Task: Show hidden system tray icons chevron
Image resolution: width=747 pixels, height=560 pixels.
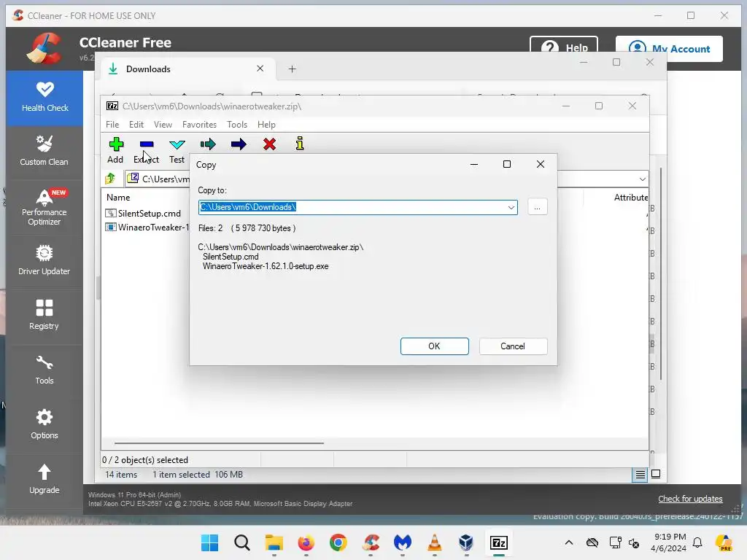Action: click(x=569, y=542)
